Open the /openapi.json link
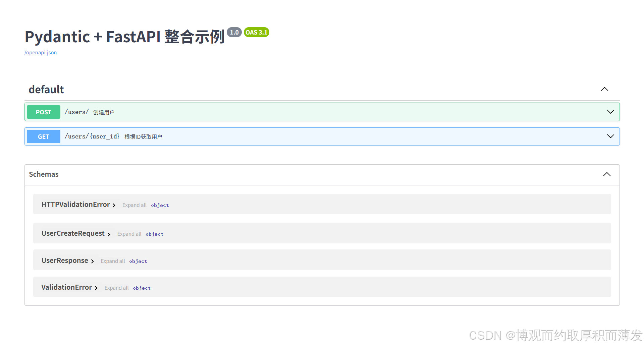 tap(41, 53)
